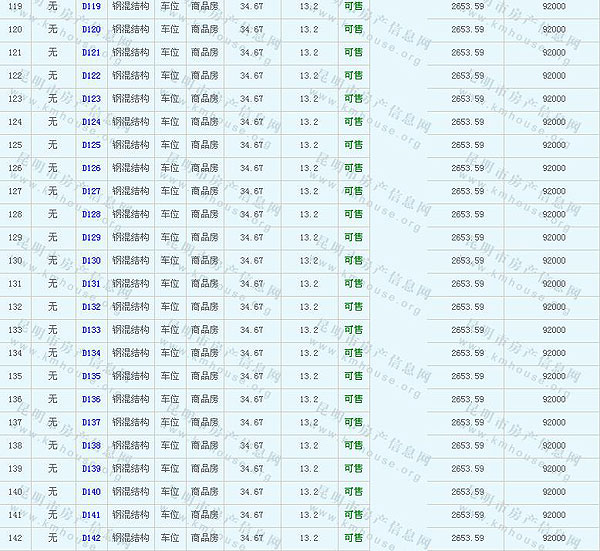Click unit link D127

(x=91, y=191)
